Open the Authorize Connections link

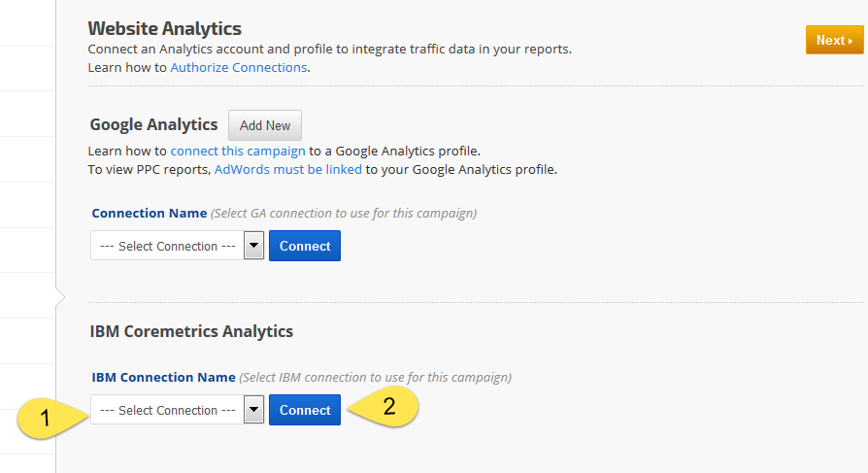[x=239, y=68]
